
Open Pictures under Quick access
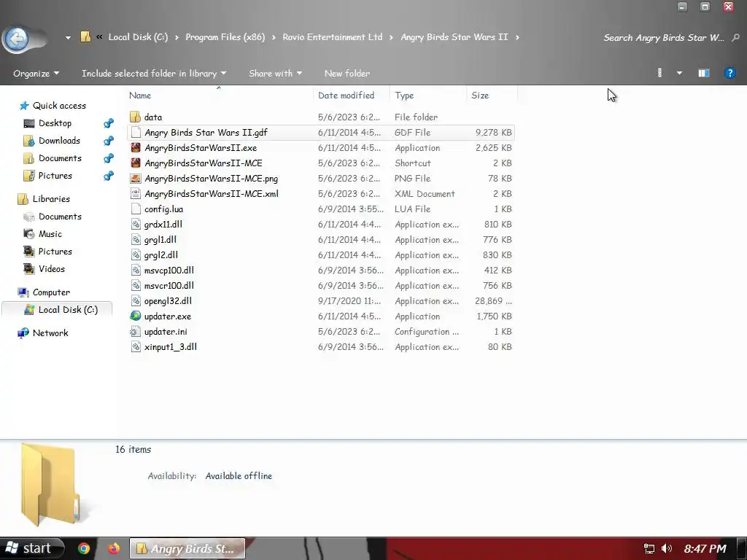(x=55, y=176)
